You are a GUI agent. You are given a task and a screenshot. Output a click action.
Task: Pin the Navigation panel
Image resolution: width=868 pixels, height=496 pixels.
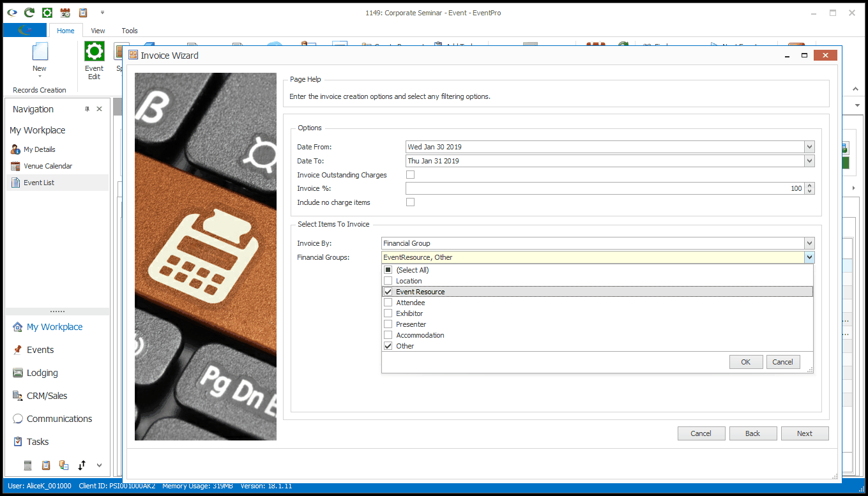click(88, 109)
